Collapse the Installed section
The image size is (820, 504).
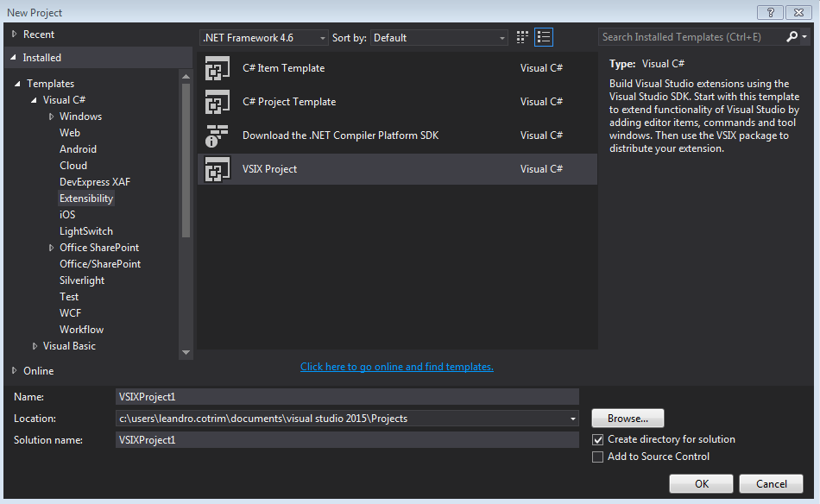click(14, 58)
